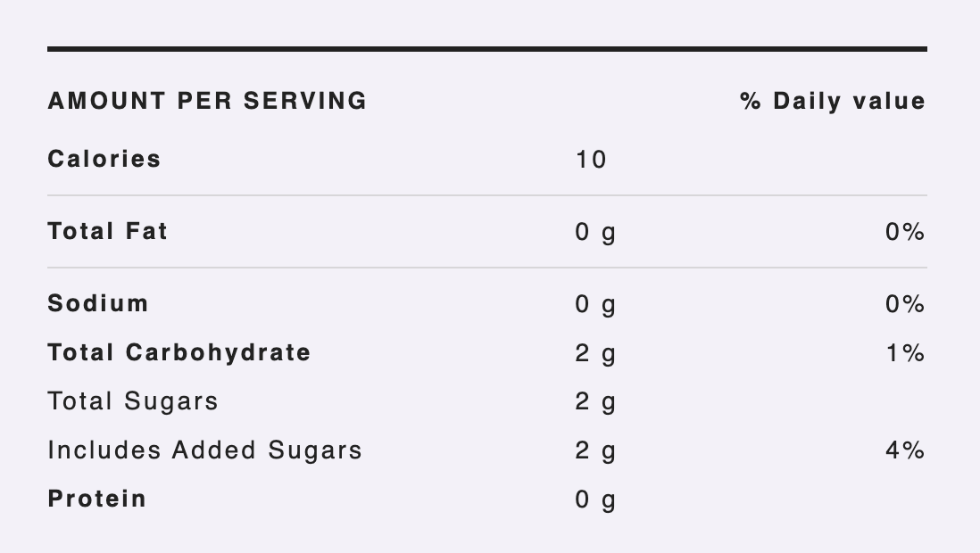Click the Added Sugars 4% daily value
Image resolution: width=980 pixels, height=553 pixels.
905,450
